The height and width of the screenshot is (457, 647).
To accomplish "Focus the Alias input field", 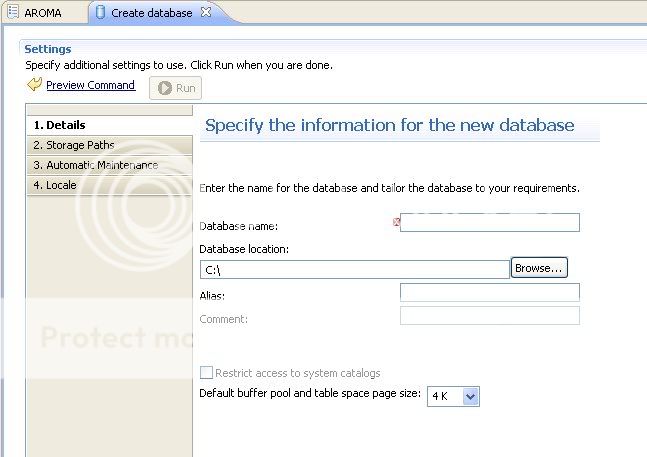I will click(490, 292).
